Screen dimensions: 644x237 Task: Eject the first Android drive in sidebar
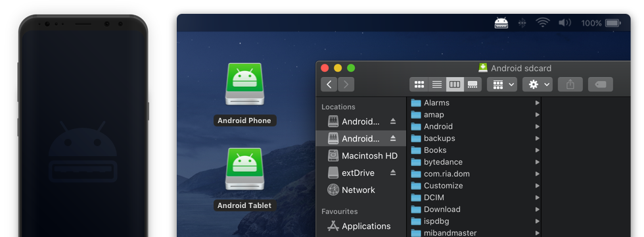pos(393,121)
